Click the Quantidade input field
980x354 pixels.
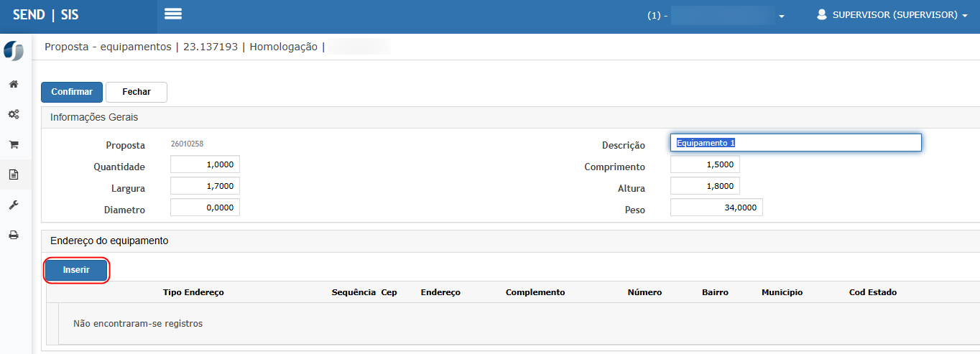pyautogui.click(x=205, y=164)
